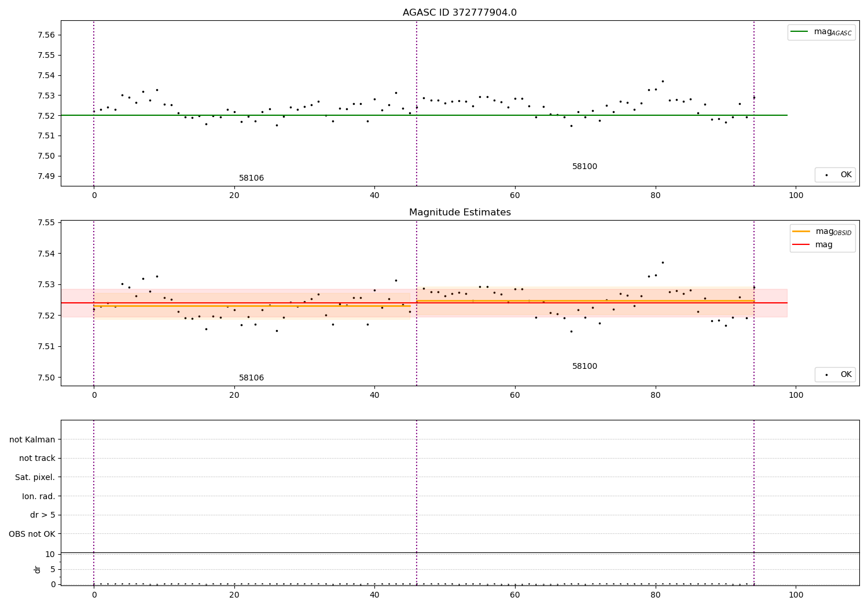Click y-axis tick "7.55" in Magnitude Estimates plot

point(46,222)
